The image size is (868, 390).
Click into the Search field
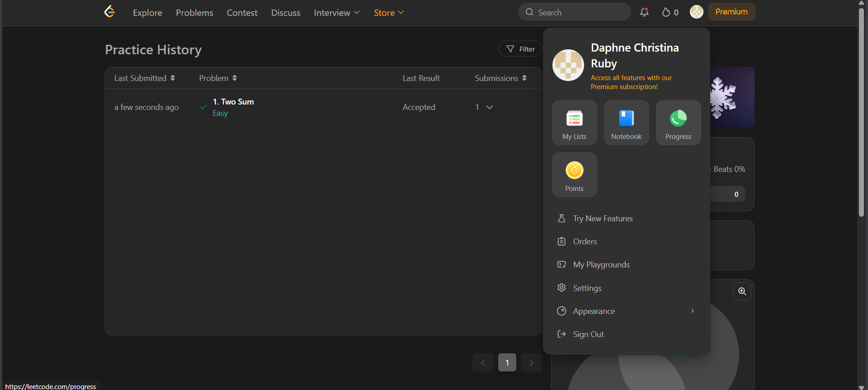pos(579,12)
